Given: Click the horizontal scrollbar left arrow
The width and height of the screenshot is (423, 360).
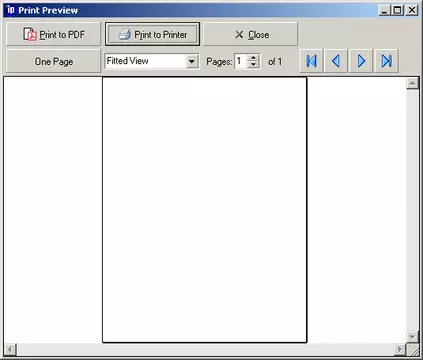Looking at the screenshot, I should pyautogui.click(x=10, y=350).
